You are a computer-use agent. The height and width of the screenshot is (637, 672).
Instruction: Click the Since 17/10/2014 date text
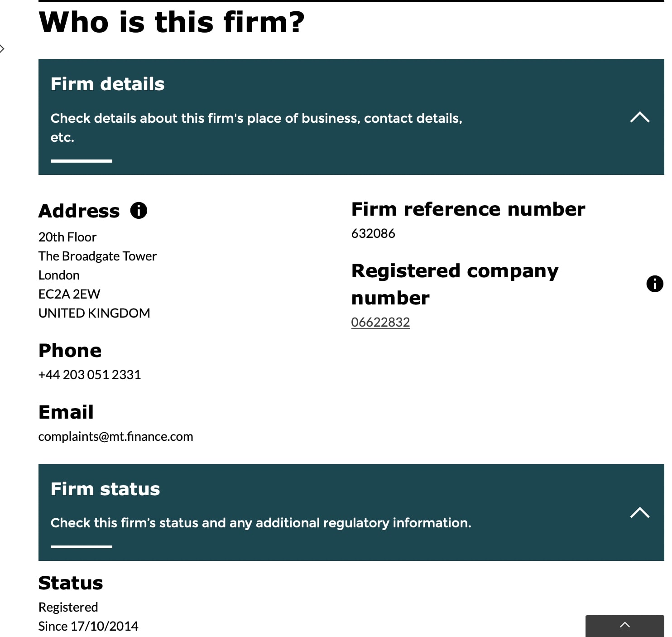88,626
